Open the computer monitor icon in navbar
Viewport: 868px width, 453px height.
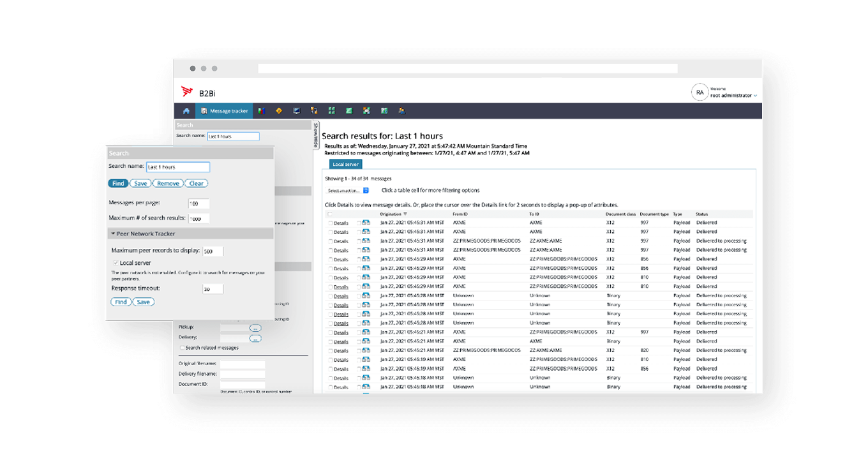coord(297,111)
